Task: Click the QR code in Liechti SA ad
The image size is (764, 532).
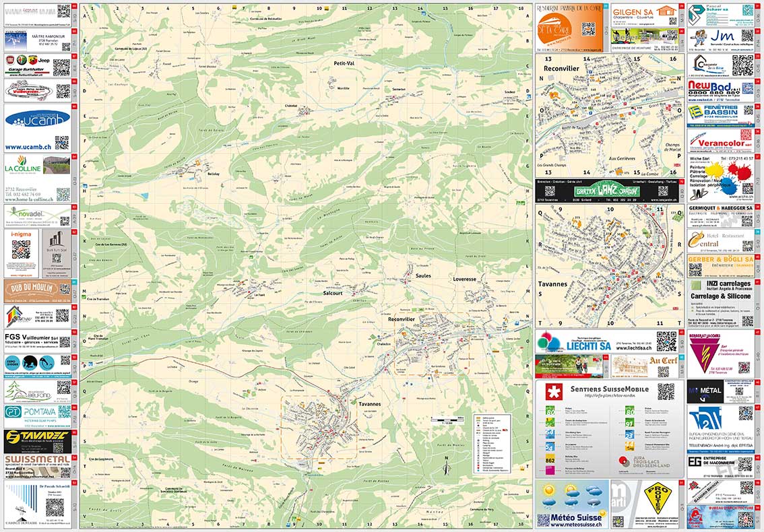Action: (666, 341)
